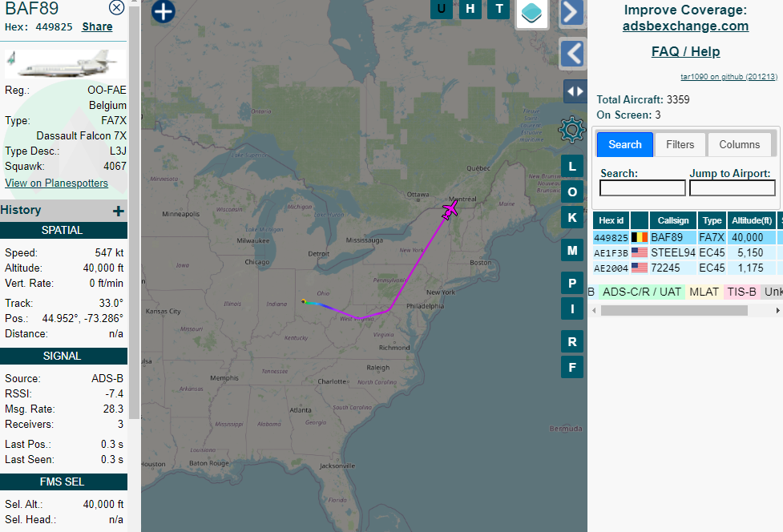Screen dimensions: 783x532
Task: Click the SPATIAL section header
Action: pos(63,230)
